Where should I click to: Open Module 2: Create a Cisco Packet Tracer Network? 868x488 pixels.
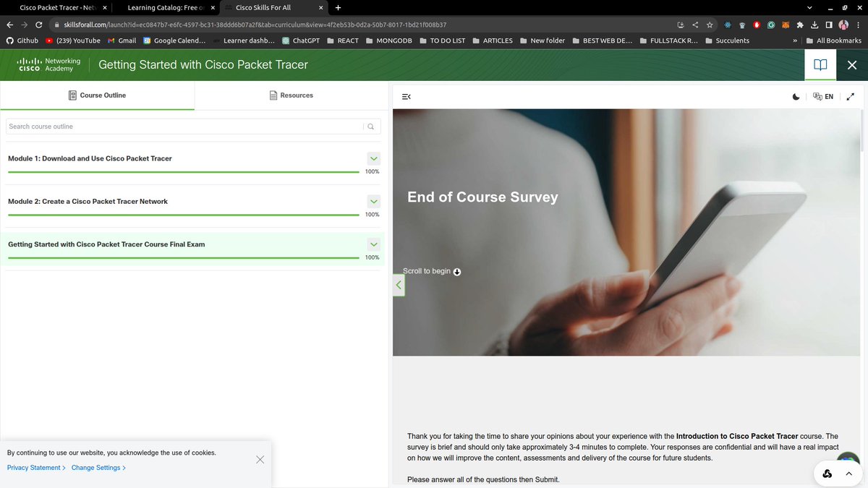[88, 202]
